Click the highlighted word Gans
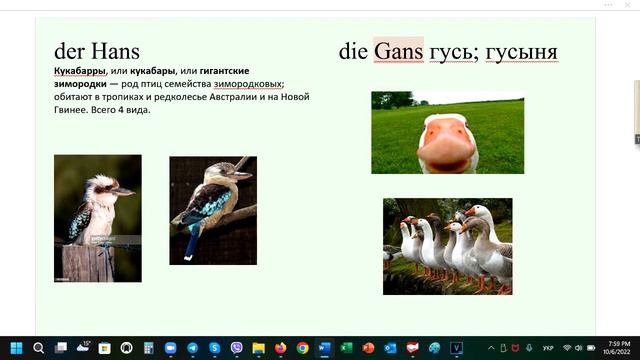 [398, 51]
